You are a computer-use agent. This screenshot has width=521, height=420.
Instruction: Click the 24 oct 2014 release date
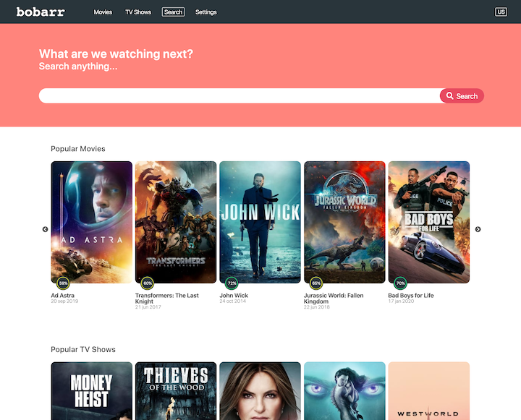[x=232, y=301]
